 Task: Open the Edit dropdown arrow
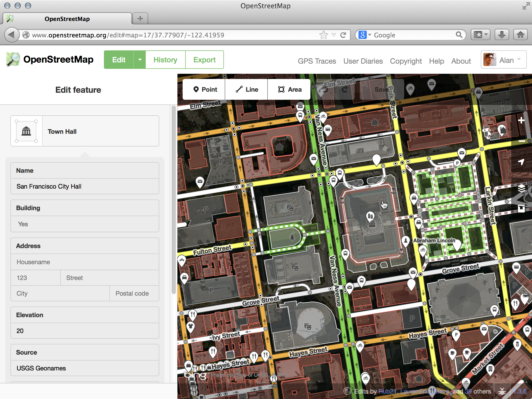140,60
